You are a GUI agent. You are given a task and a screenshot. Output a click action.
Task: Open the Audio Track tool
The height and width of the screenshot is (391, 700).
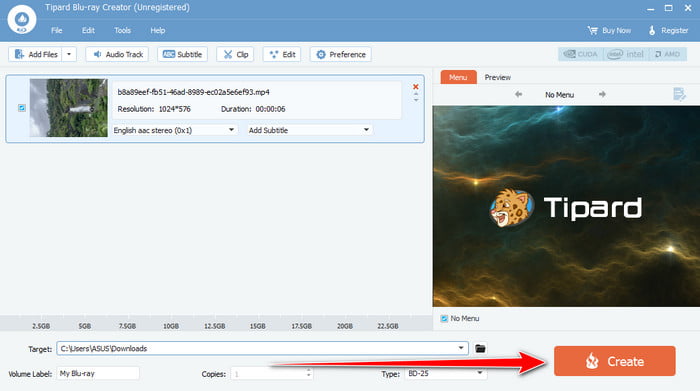(x=117, y=54)
